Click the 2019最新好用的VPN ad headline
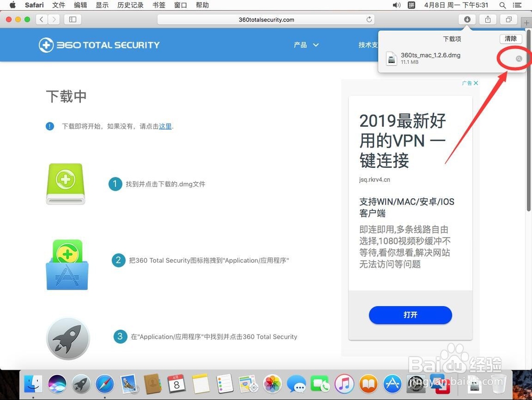Image resolution: width=532 pixels, height=400 pixels. point(402,141)
